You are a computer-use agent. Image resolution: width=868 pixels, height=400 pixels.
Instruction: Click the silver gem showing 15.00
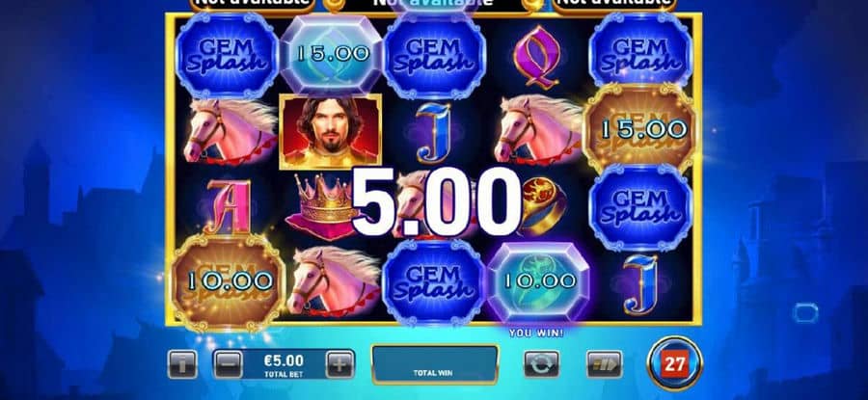click(332, 54)
